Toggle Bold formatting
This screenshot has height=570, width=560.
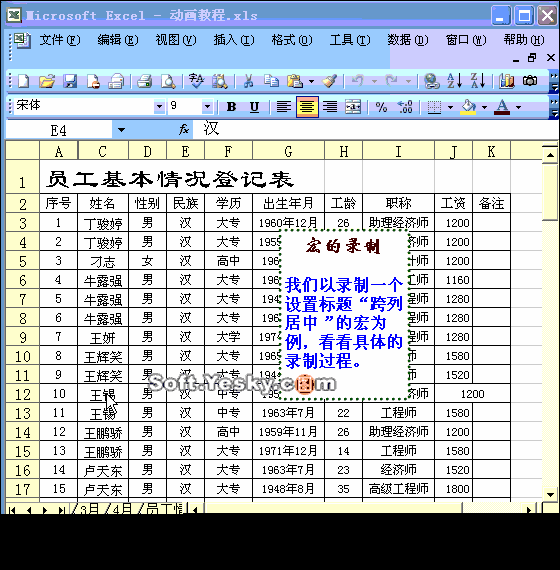(231, 107)
